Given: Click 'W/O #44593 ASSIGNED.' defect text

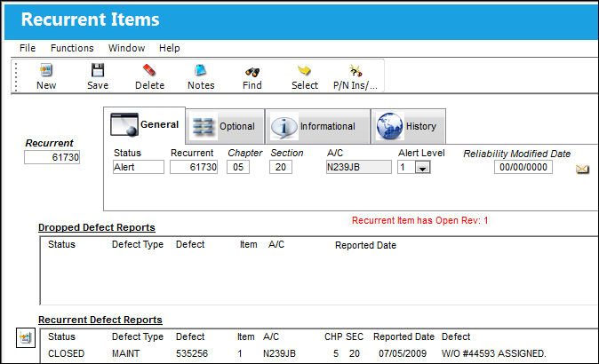Looking at the screenshot, I should 493,353.
